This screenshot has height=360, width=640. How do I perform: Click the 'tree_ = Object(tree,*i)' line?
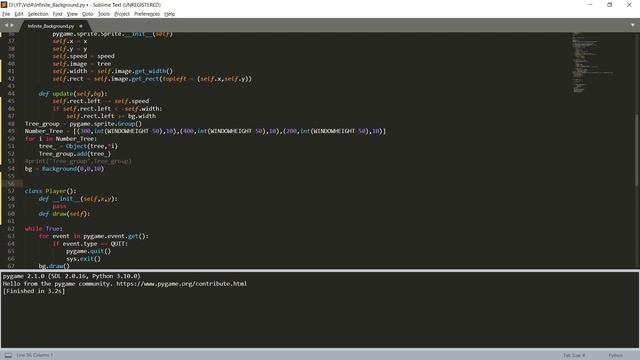[78, 146]
